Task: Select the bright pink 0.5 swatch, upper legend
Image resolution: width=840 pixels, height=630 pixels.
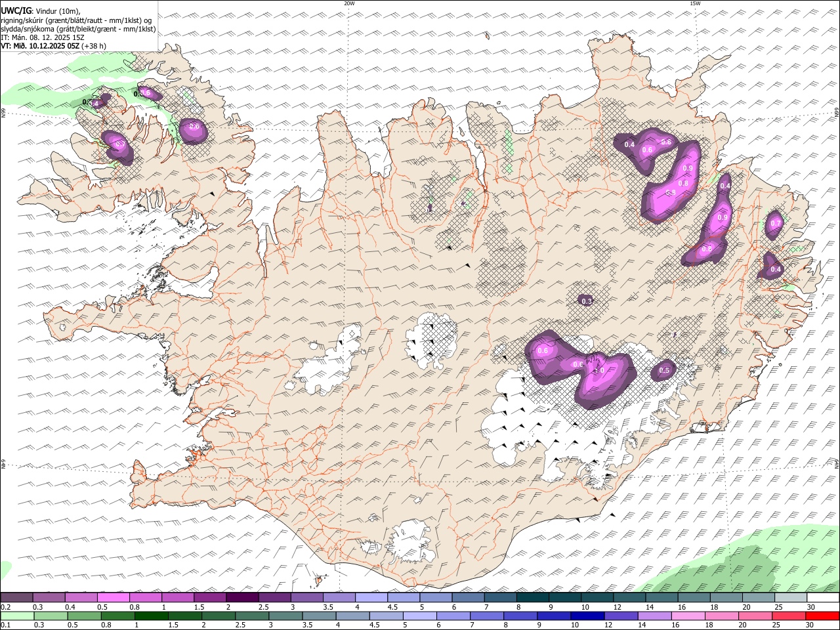Action: click(114, 598)
